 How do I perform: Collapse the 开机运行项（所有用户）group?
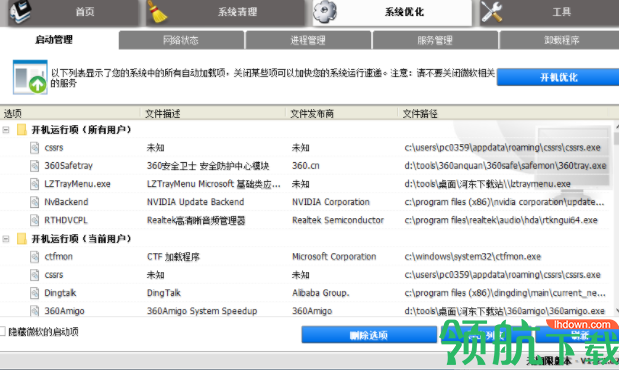tap(6, 130)
